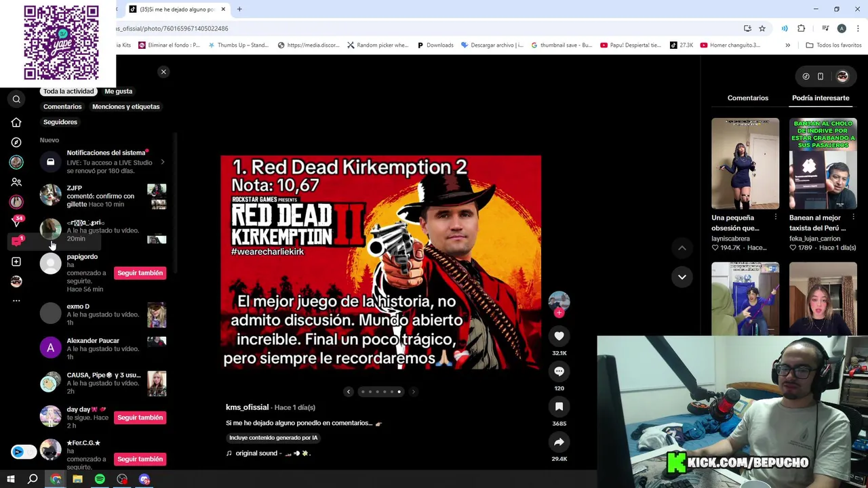Open Chrome extensions puzzle icon
The image size is (868, 488).
click(802, 28)
